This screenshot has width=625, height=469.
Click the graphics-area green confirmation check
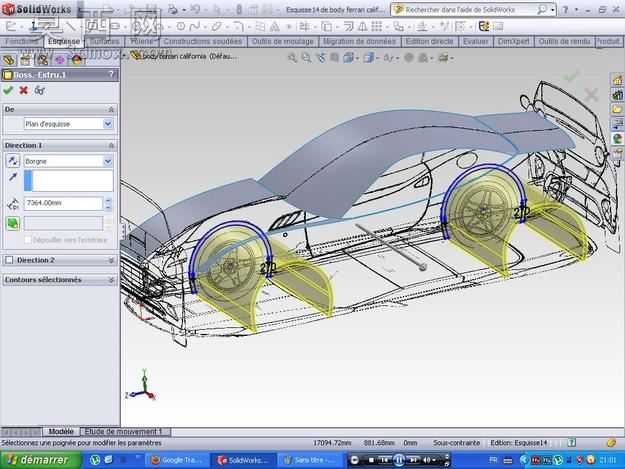(571, 76)
